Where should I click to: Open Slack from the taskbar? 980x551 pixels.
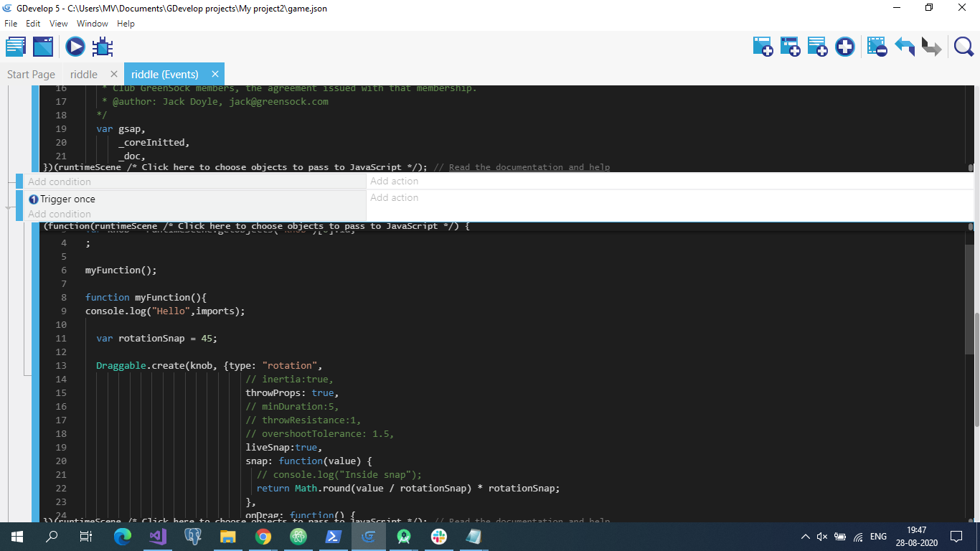pos(439,537)
